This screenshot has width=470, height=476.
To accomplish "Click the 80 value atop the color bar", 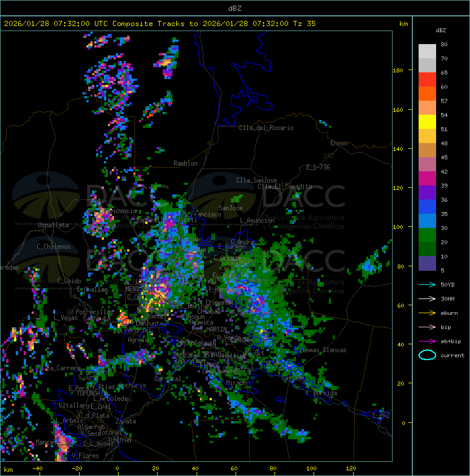I will (444, 44).
